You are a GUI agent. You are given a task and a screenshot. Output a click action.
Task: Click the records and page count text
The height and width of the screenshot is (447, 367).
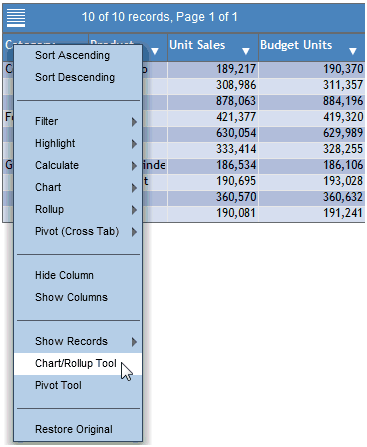(x=159, y=17)
